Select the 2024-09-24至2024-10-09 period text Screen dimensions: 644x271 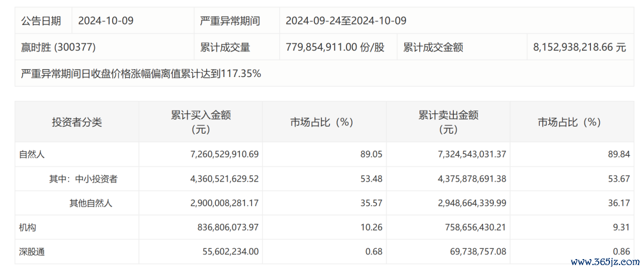coord(346,21)
